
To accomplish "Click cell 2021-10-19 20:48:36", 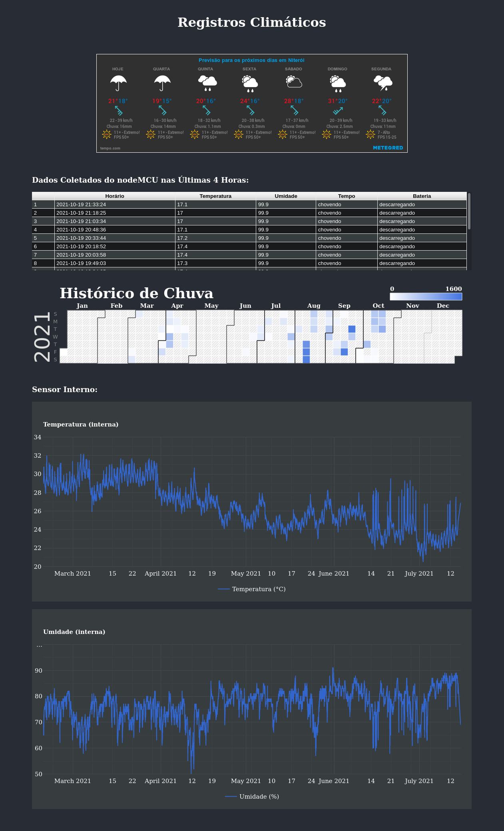I will coord(115,230).
